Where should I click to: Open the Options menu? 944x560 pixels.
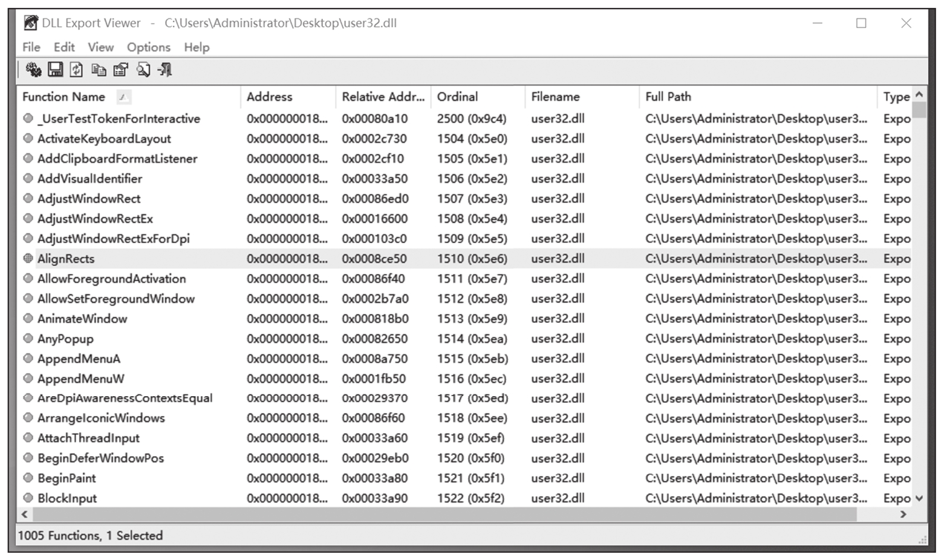click(149, 47)
